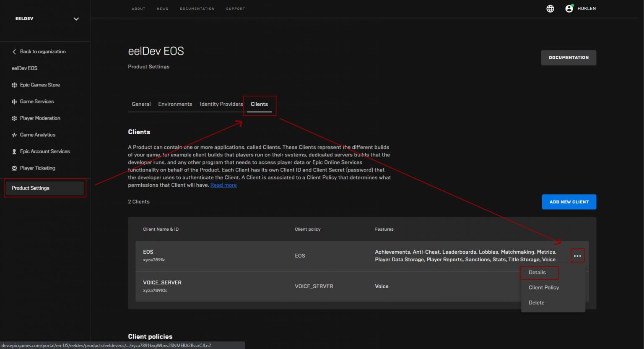Image resolution: width=644 pixels, height=349 pixels.
Task: Open the three-dot menu for EOS client
Action: (x=577, y=256)
